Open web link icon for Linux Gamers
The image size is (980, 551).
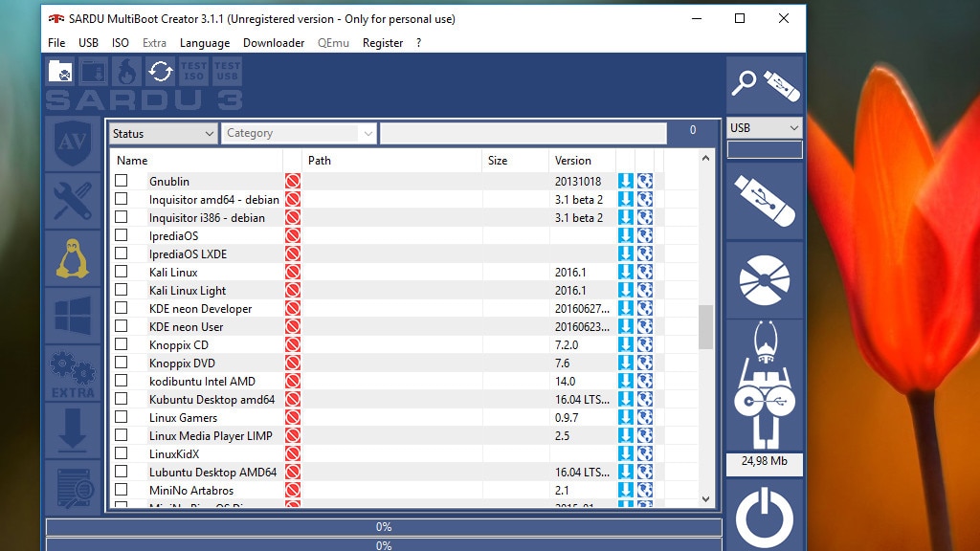coord(645,417)
